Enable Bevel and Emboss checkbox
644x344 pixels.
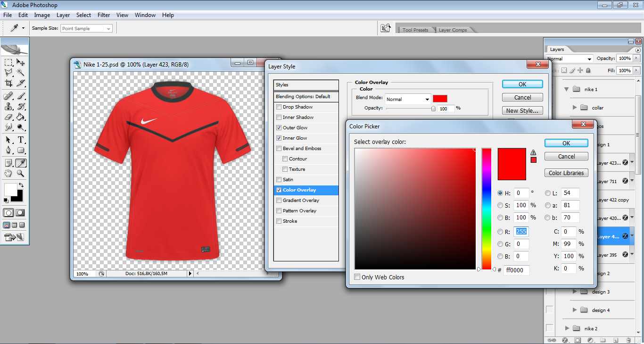(x=279, y=149)
